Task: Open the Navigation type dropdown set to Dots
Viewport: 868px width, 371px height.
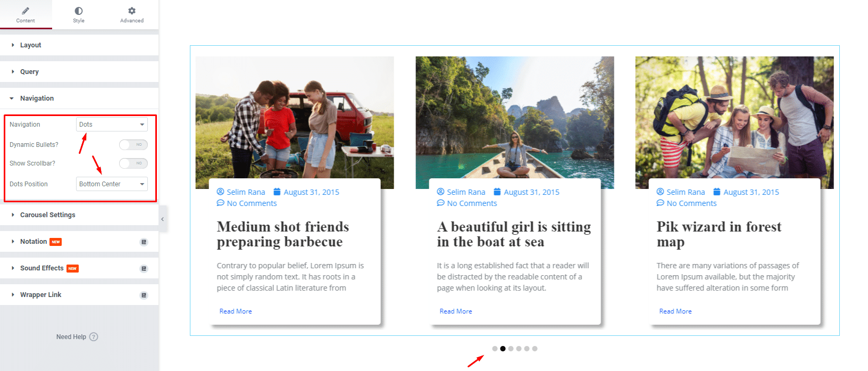Action: click(112, 125)
